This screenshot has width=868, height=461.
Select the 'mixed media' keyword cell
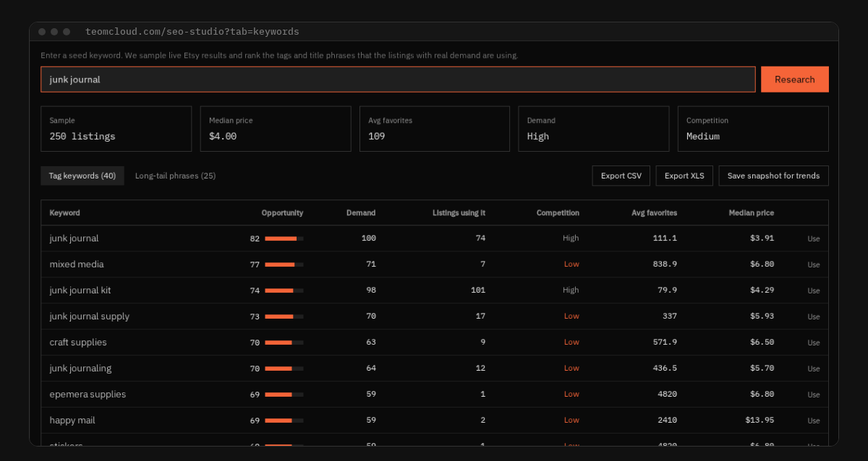coord(77,264)
